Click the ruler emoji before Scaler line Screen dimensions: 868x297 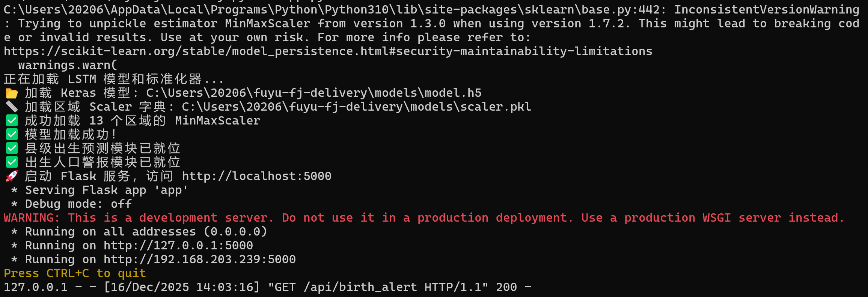(x=12, y=107)
